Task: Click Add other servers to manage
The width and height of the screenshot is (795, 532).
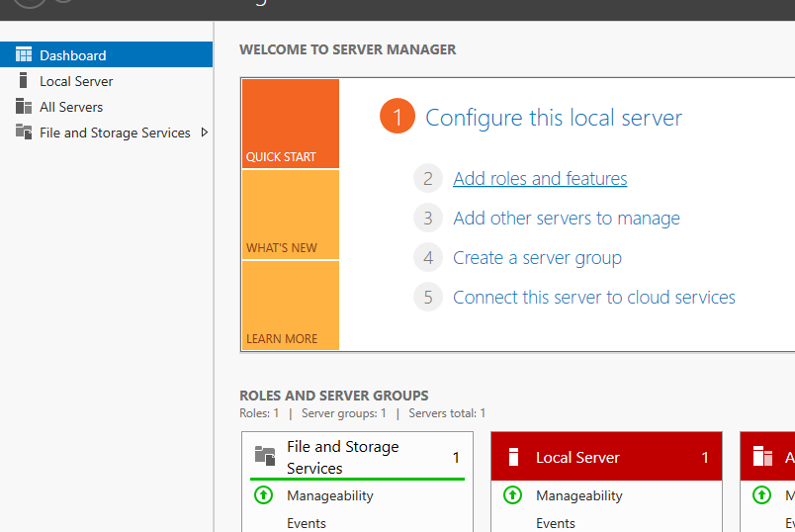Action: (x=566, y=219)
